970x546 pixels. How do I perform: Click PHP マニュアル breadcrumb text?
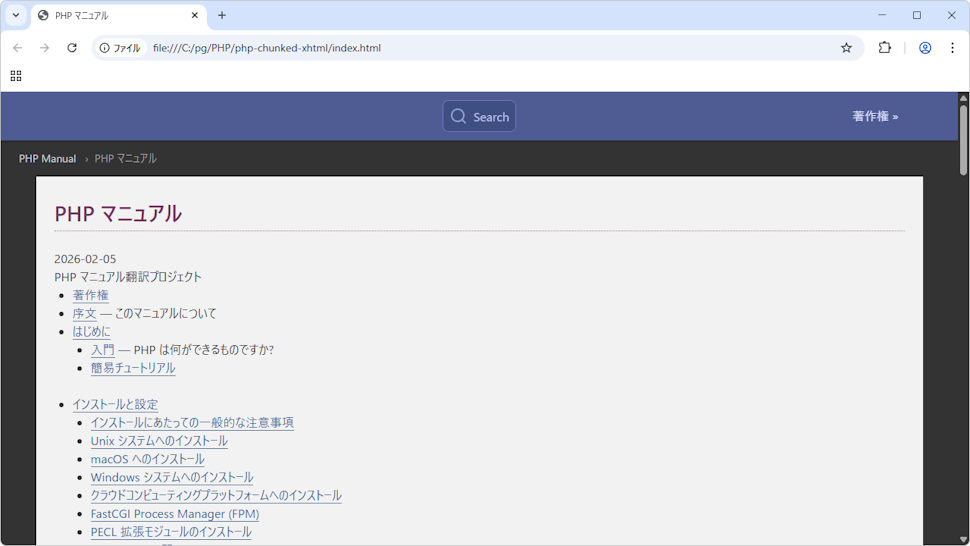[x=126, y=159]
